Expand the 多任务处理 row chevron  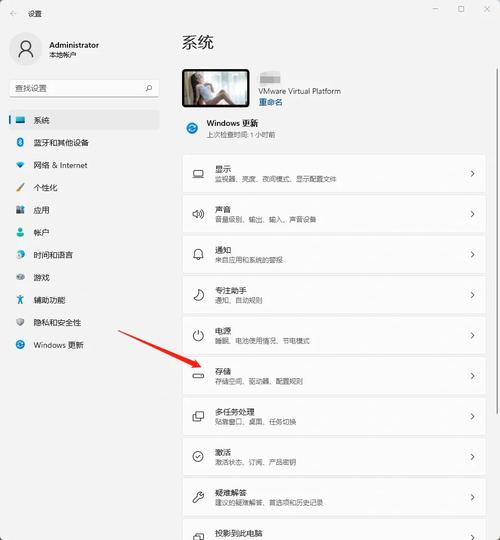(472, 416)
